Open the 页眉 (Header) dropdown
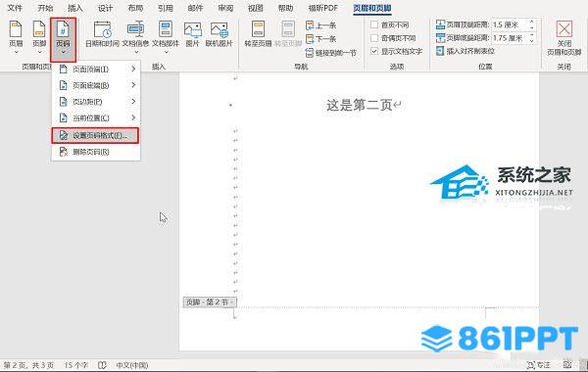 click(16, 37)
